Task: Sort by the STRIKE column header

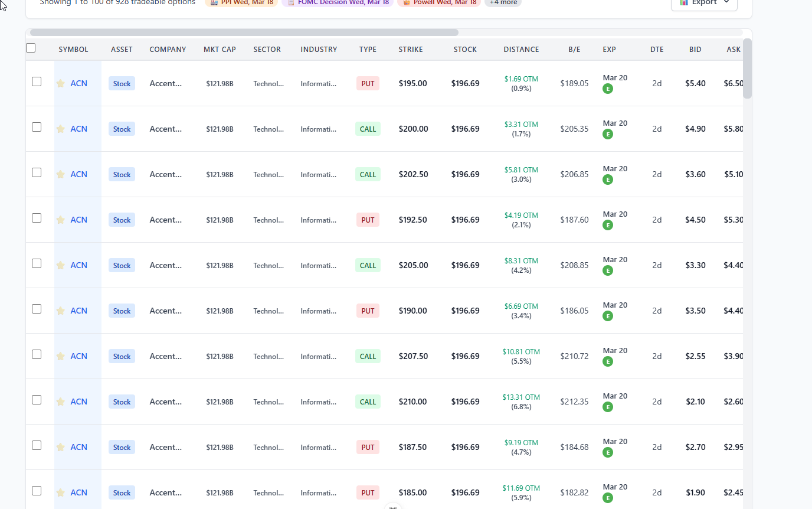Action: coord(411,50)
